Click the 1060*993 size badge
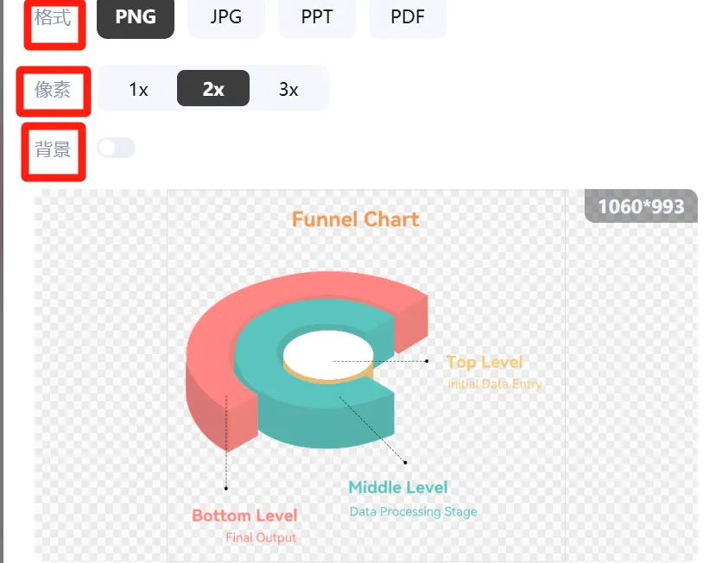Image resolution: width=728 pixels, height=563 pixels. click(641, 206)
